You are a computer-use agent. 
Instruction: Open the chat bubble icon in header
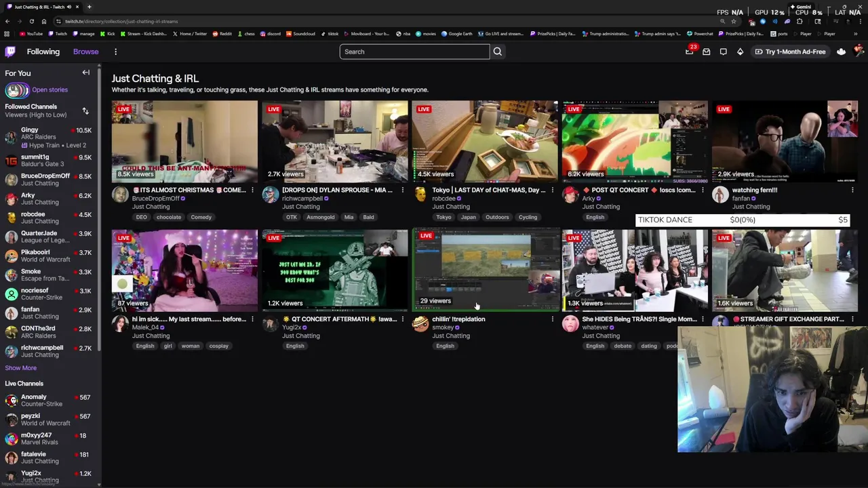(x=723, y=52)
